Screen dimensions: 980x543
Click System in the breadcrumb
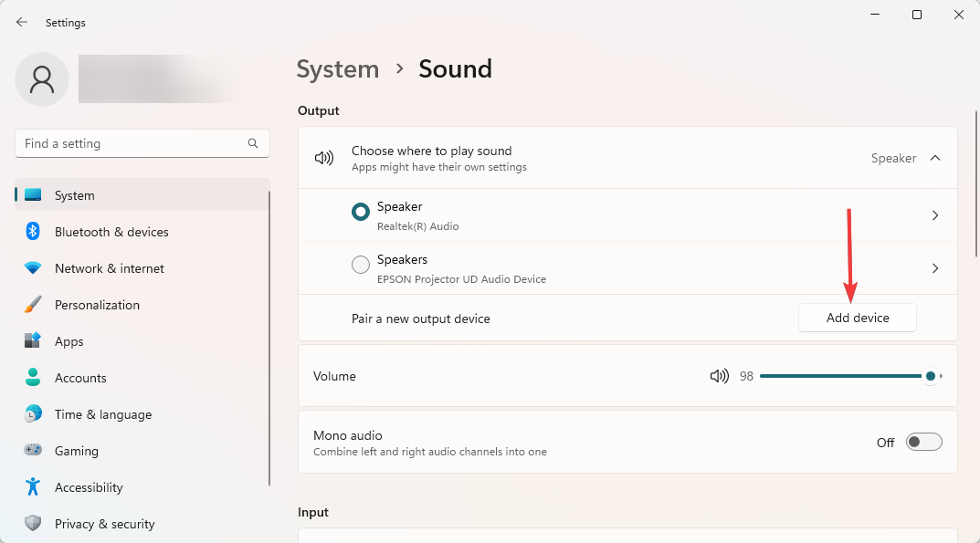(x=338, y=69)
